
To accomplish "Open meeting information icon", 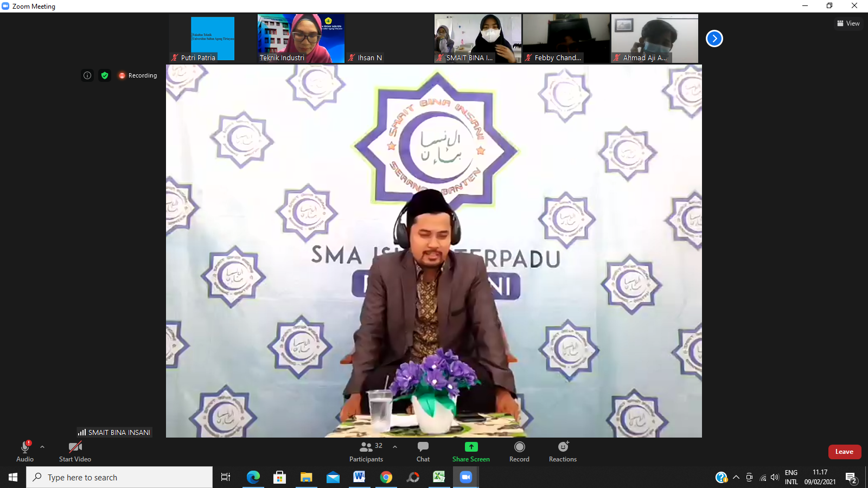I will [x=87, y=75].
